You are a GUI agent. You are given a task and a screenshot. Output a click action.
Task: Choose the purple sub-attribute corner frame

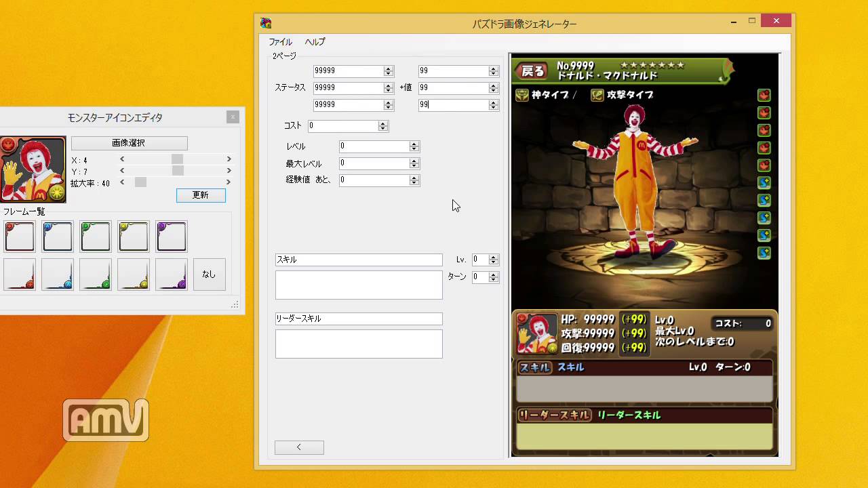(172, 274)
